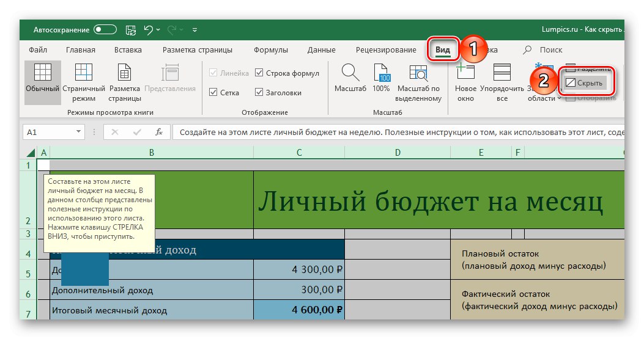This screenshot has width=644, height=339.
Task: Open the Quick Access Toolbar customize arrow
Action: pos(194,29)
